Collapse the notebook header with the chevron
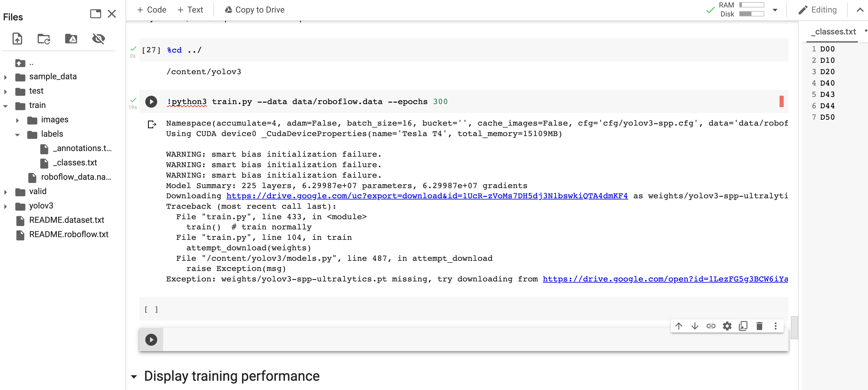868x390 pixels. tap(860, 10)
